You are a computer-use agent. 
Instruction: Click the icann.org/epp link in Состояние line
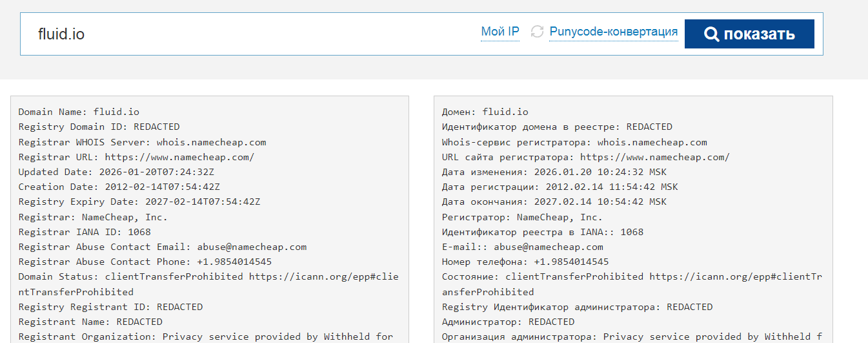[x=735, y=276]
